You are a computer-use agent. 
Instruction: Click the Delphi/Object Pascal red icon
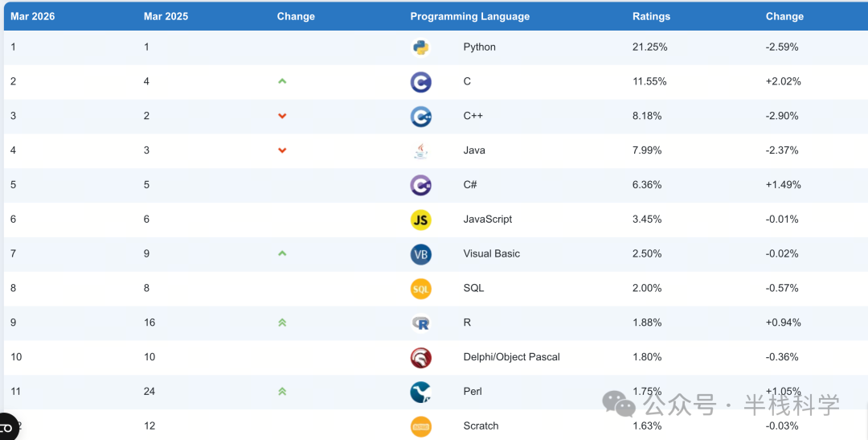420,357
